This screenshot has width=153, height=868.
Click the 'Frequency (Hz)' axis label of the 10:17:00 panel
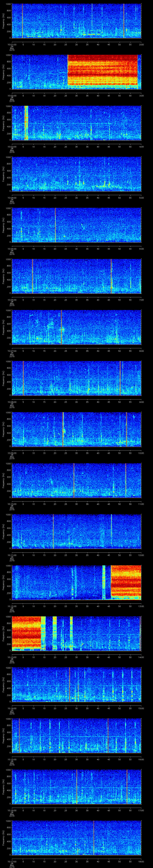[4, 838]
